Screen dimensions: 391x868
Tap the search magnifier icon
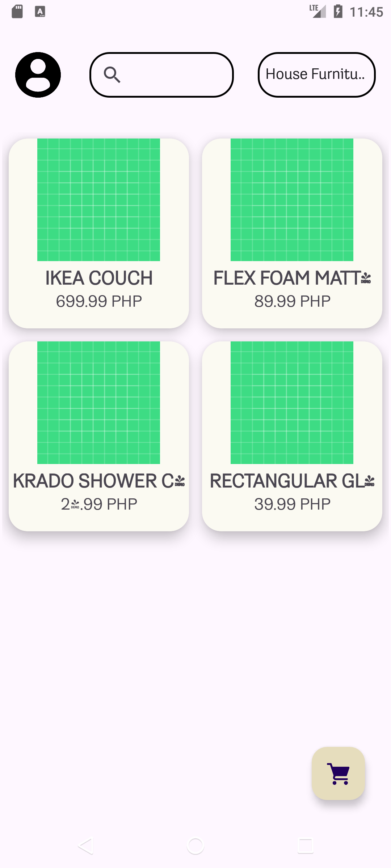tap(112, 75)
